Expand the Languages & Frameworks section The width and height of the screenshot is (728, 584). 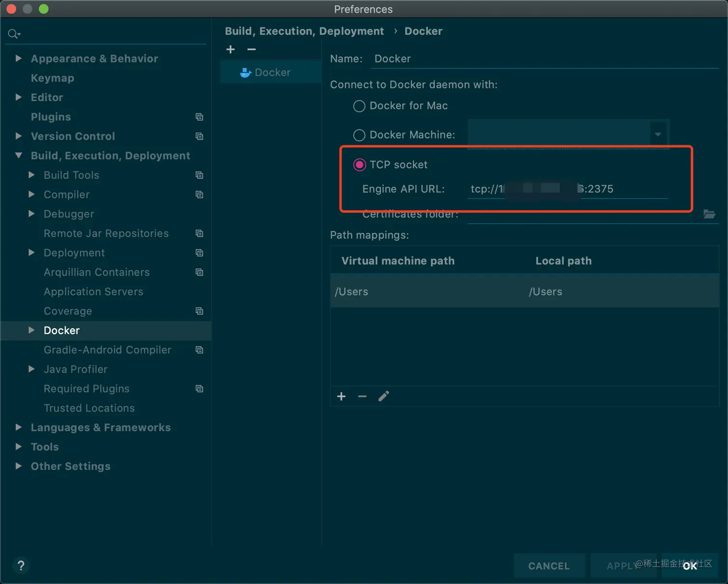coord(18,428)
